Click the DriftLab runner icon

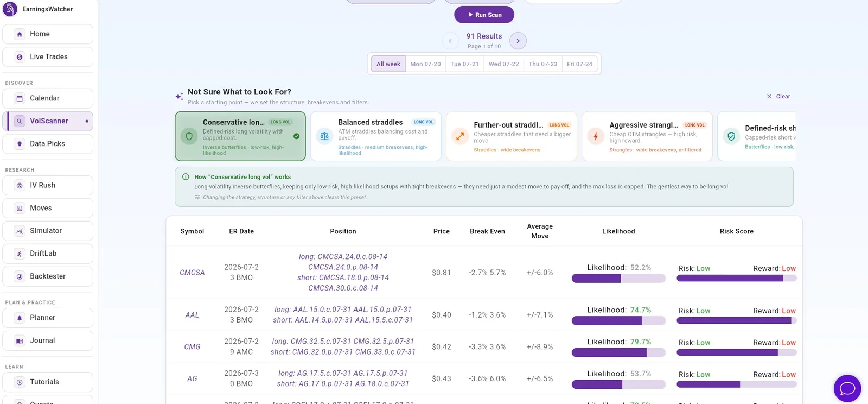click(x=20, y=254)
